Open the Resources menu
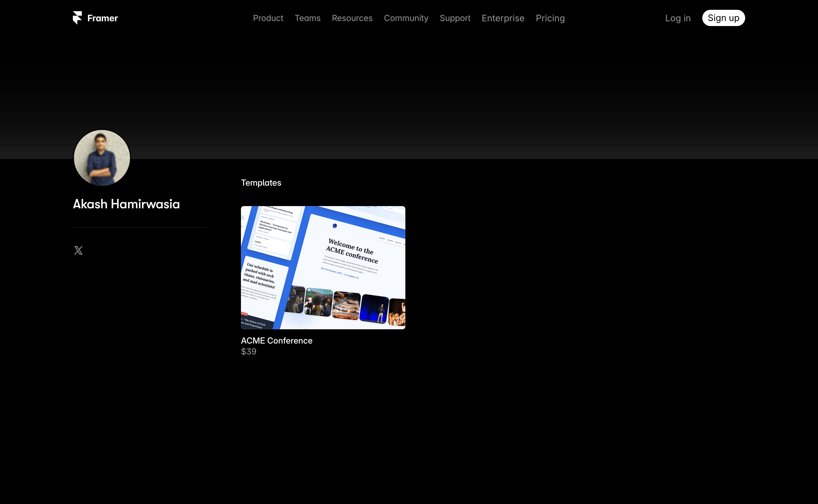Screen dimensions: 818x504 pos(352,18)
